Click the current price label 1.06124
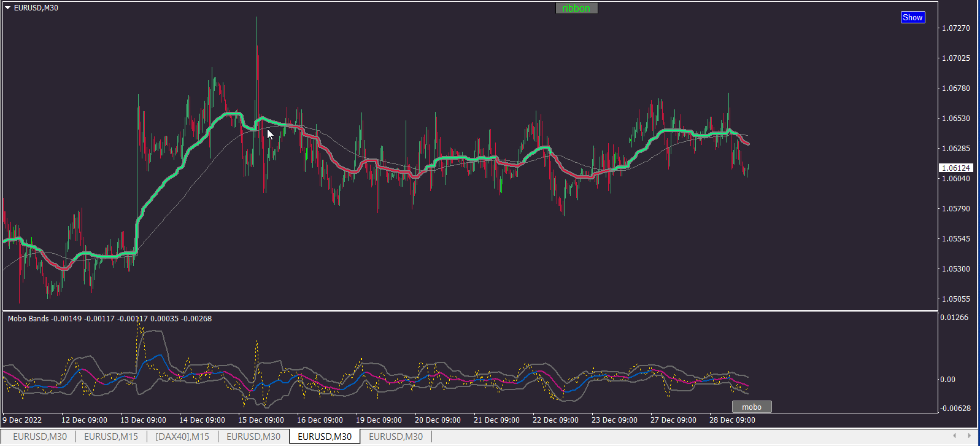Viewport: 980px width, 446px height. click(956, 168)
